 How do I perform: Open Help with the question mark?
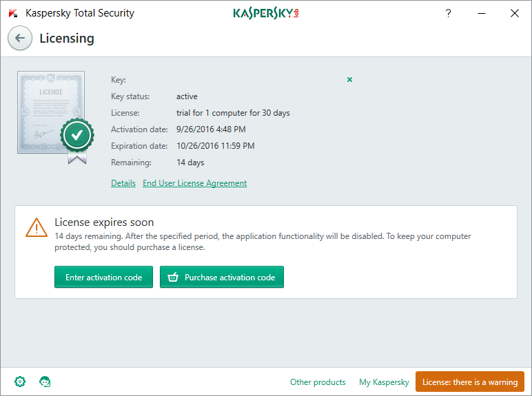click(x=448, y=13)
